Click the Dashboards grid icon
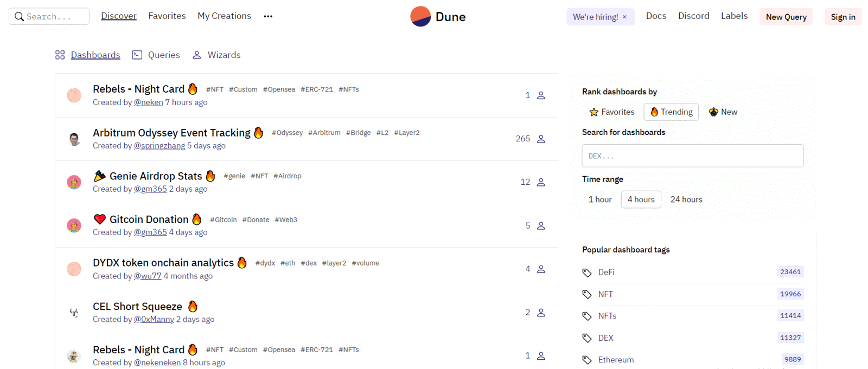This screenshot has width=868, height=369. (60, 55)
